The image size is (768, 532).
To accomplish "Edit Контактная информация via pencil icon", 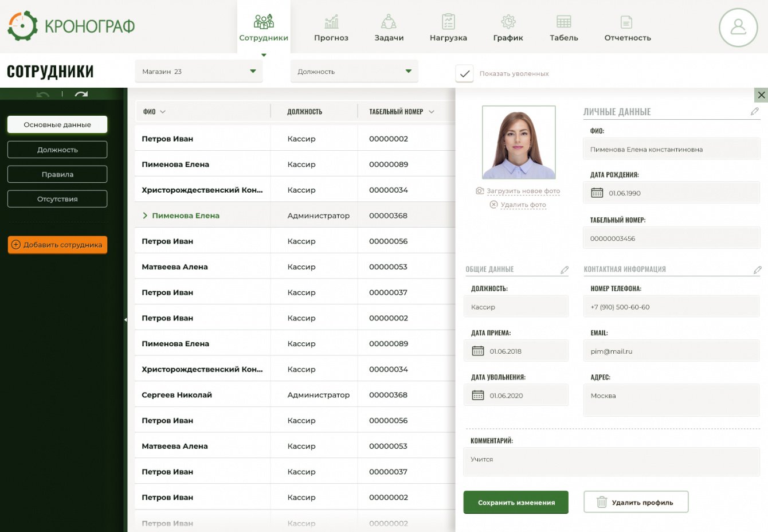I will click(757, 269).
